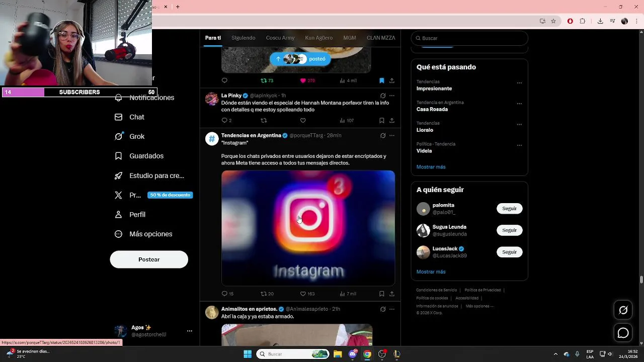Screen dimensions: 644x362
Task: Open the CLAN MZZA tab
Action: tap(381, 38)
